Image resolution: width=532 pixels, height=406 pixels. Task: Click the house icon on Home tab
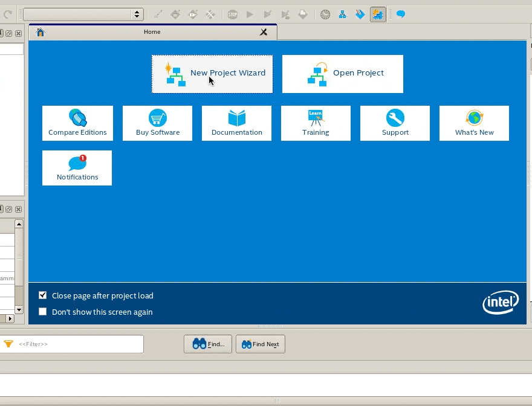41,32
